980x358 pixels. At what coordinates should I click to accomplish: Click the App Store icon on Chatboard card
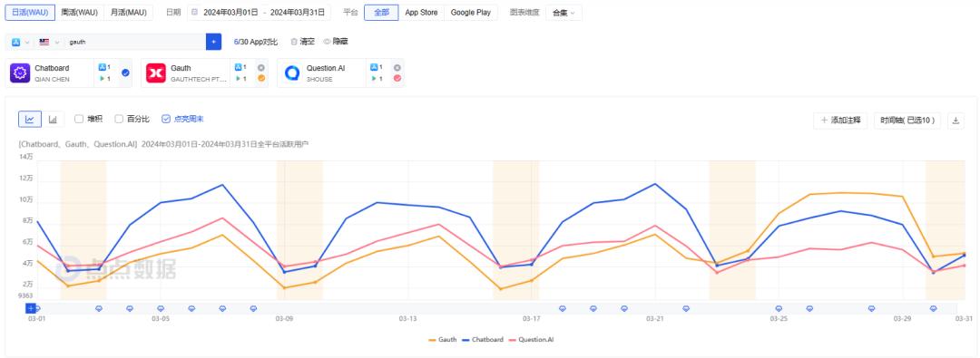coord(103,67)
